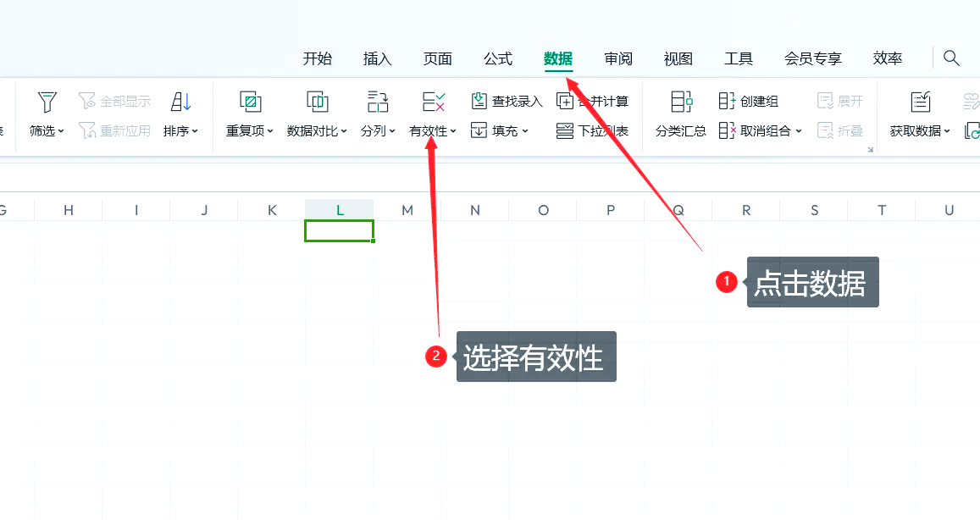Click the Get Data (获取数据) icon

click(921, 102)
